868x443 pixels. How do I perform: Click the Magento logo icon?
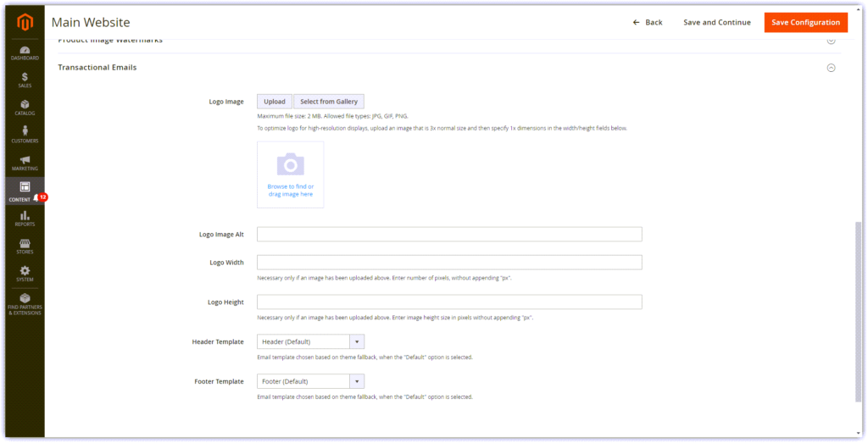click(25, 22)
